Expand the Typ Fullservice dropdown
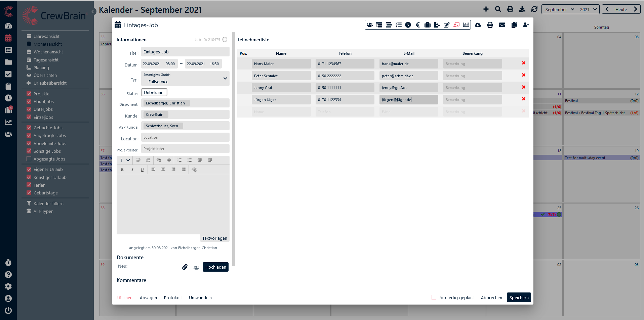The height and width of the screenshot is (320, 644). [x=225, y=79]
